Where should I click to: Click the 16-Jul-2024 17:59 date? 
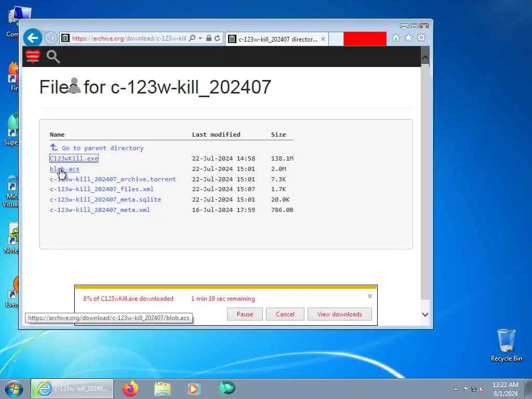click(x=223, y=210)
